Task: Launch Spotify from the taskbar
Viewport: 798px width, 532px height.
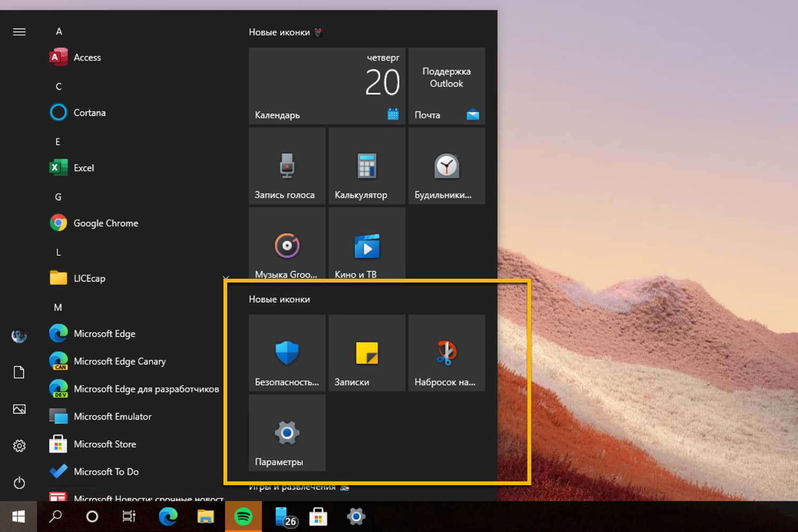Action: click(x=243, y=516)
